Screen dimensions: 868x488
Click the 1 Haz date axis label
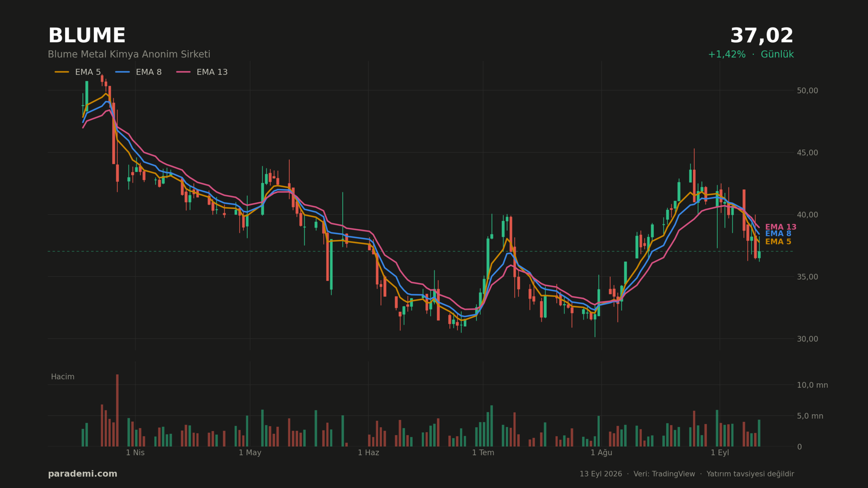368,453
